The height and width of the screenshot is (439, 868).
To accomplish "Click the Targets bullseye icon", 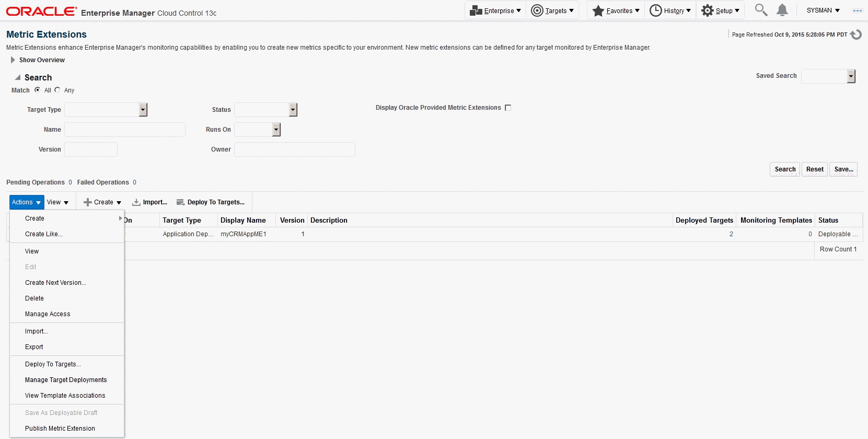I will 537,10.
